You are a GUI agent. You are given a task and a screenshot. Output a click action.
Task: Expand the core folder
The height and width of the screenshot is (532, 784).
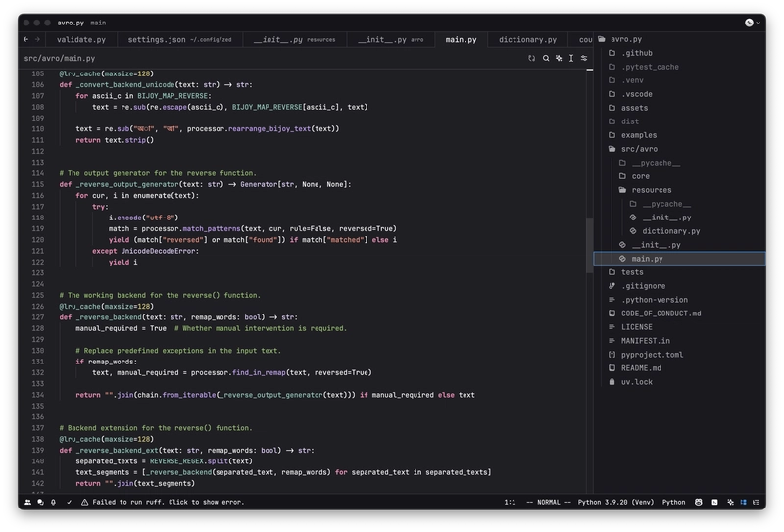[679, 176]
